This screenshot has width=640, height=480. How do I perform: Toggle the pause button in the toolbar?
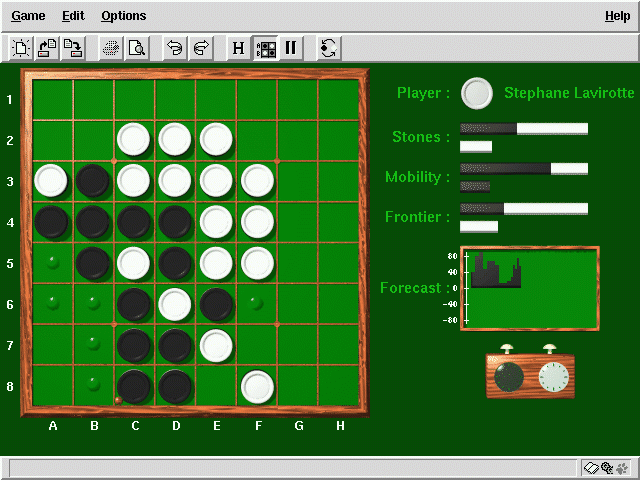pos(291,47)
